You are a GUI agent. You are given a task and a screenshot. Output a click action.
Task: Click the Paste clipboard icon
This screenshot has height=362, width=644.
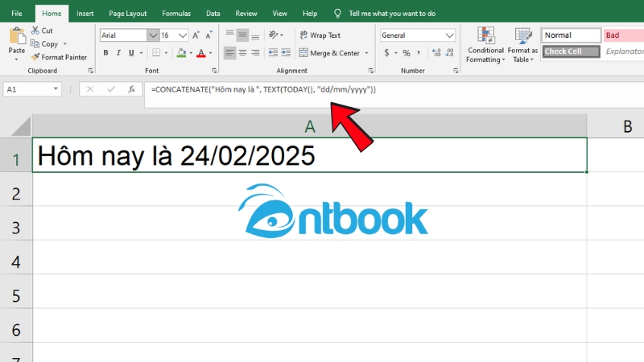pyautogui.click(x=17, y=36)
